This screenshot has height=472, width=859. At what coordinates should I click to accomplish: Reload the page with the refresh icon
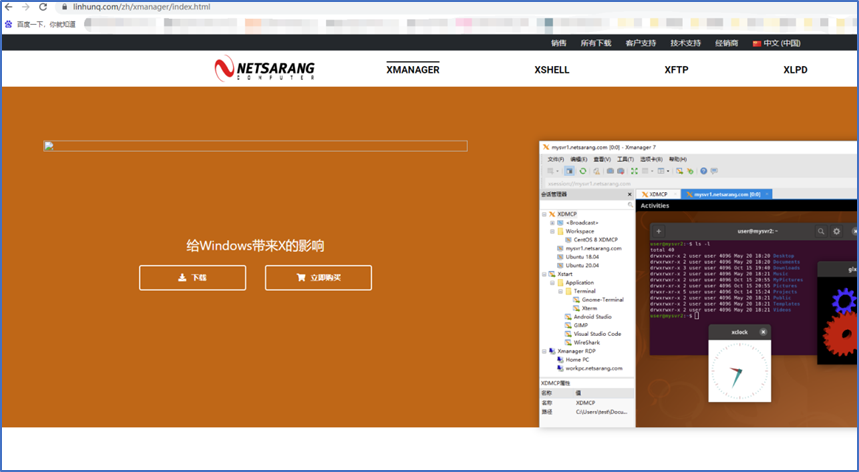[x=43, y=7]
